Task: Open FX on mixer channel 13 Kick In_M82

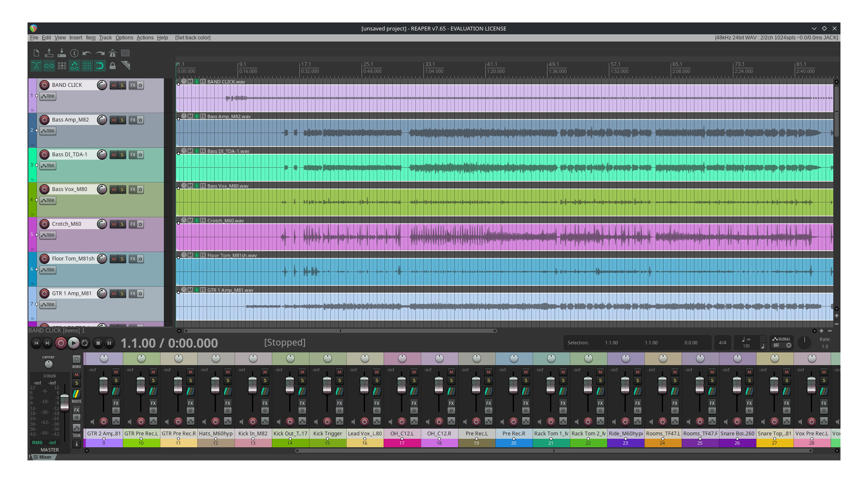Action: (265, 403)
